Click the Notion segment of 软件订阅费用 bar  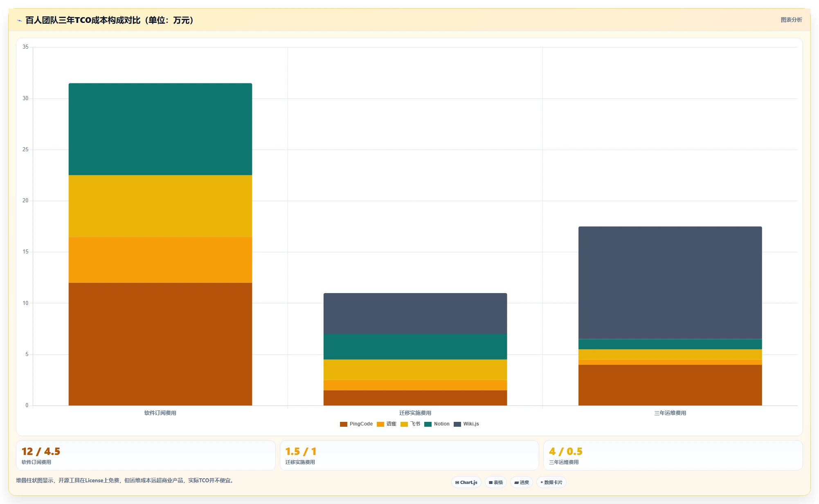coord(160,129)
